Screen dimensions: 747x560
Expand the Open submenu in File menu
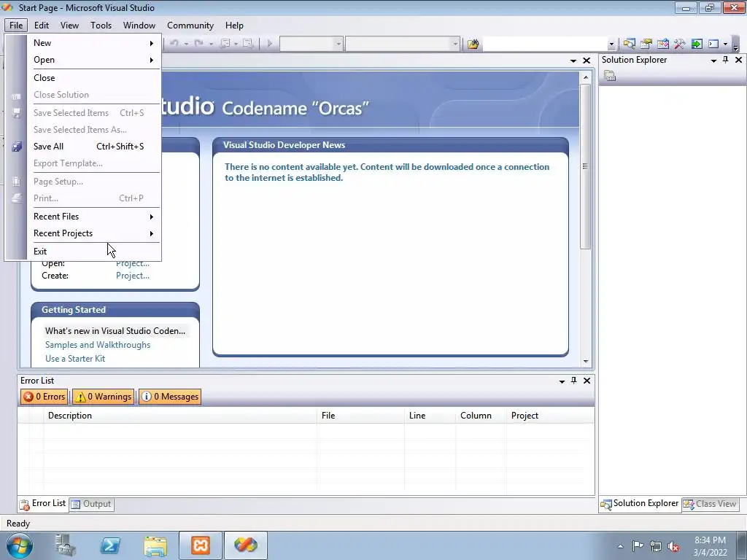click(x=94, y=60)
